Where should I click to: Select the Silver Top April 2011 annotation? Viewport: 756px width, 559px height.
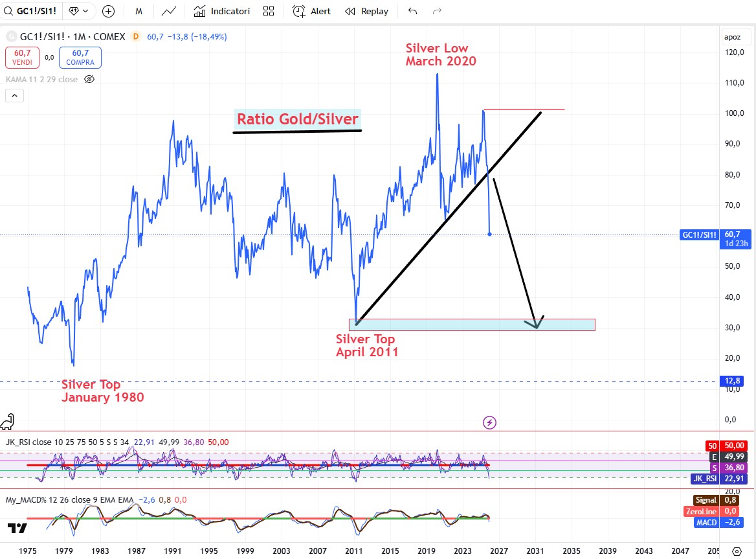coord(367,345)
